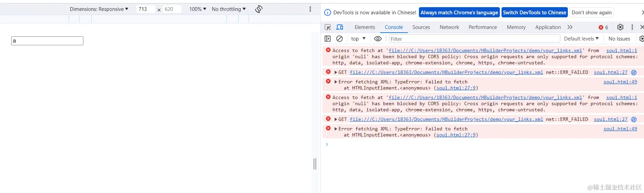The width and height of the screenshot is (644, 193).
Task: Toggle the device toolbar icon
Action: pos(340,27)
